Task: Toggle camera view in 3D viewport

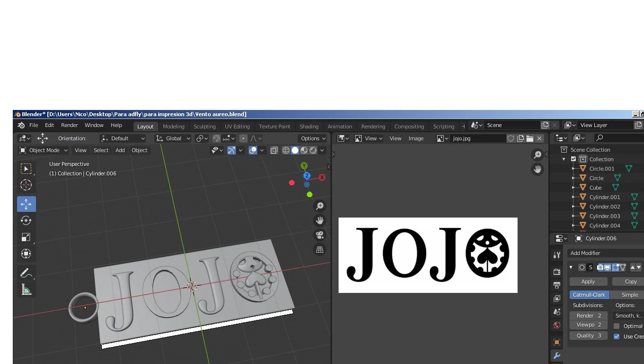Action: pyautogui.click(x=320, y=235)
